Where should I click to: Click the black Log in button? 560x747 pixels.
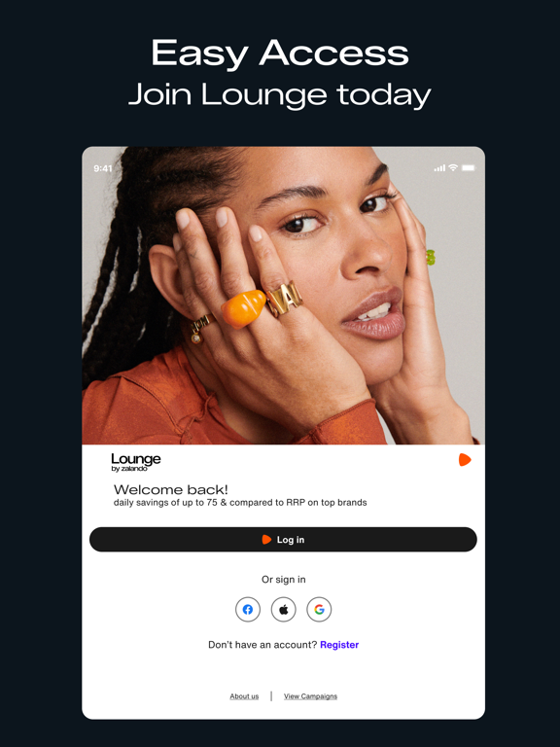click(283, 539)
